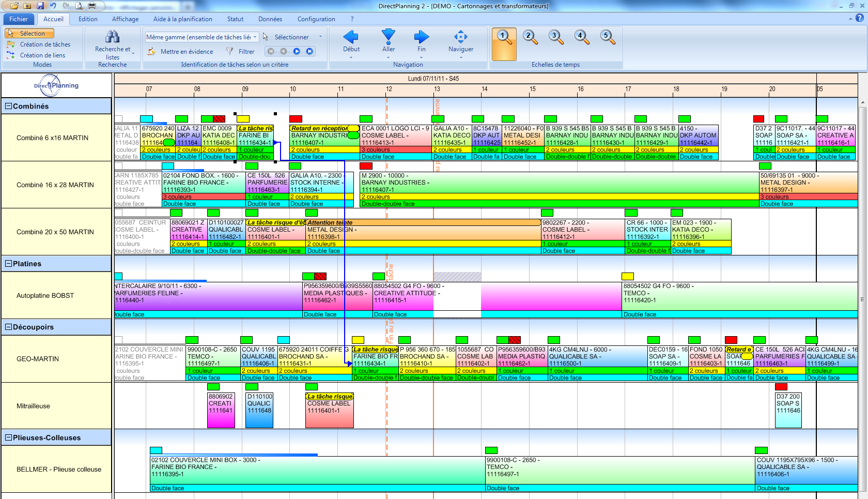Image resolution: width=868 pixels, height=499 pixels.
Task: Collapse the Plieuses-Colleuses group
Action: click(8, 437)
